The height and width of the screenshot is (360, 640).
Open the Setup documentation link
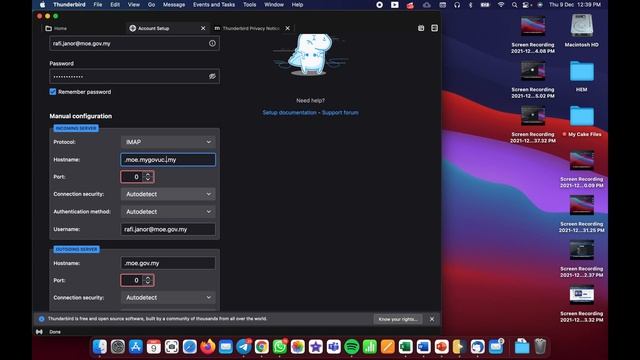tap(289, 113)
